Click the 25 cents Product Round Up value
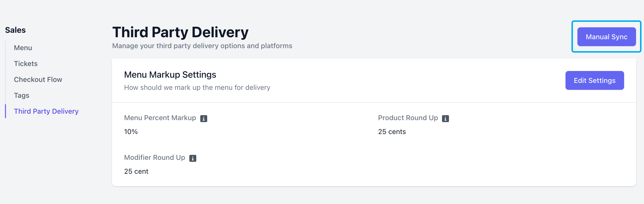Screen dimensions: 644x204 click(x=392, y=132)
